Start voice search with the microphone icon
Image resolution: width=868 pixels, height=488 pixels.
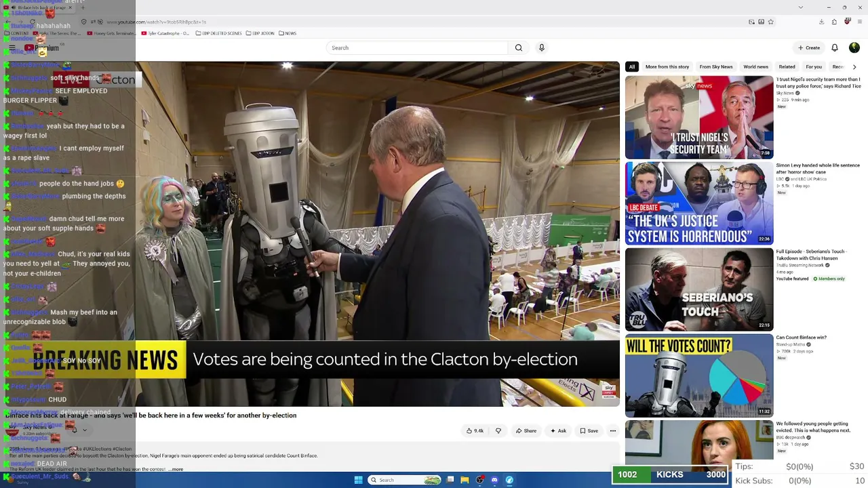point(541,47)
